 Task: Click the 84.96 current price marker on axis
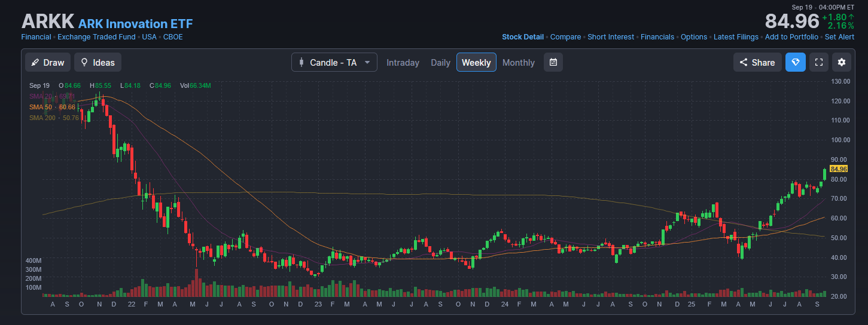[x=839, y=169]
